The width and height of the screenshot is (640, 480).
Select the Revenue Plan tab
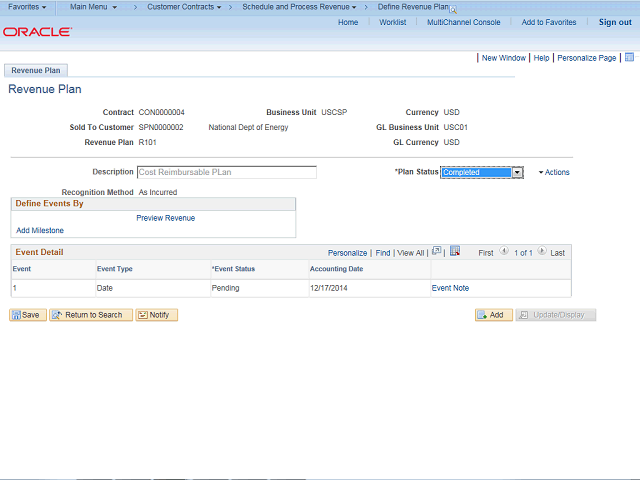36,70
